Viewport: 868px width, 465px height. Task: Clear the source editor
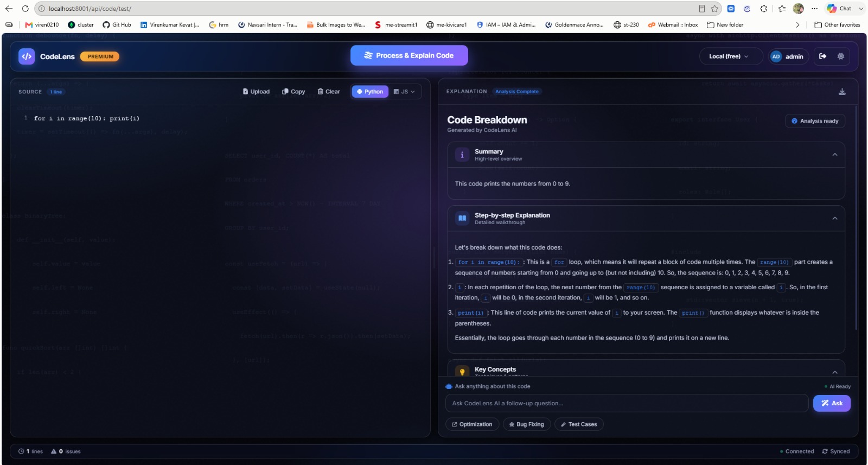(x=329, y=92)
